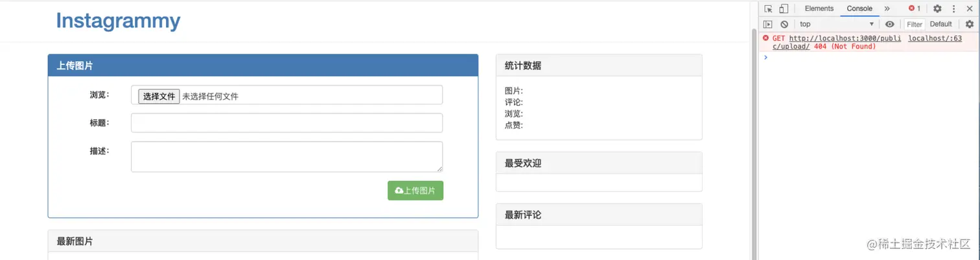
Task: Switch to the Elements tab
Action: 819,8
